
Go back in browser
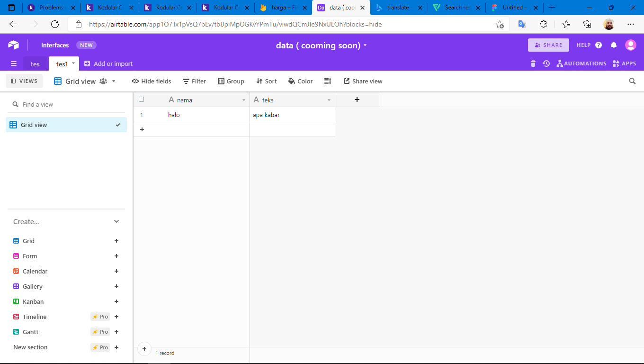(x=13, y=24)
